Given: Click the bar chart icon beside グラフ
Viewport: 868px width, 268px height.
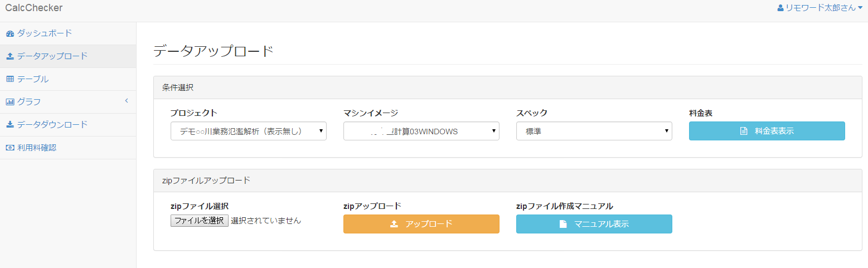Looking at the screenshot, I should pos(10,102).
